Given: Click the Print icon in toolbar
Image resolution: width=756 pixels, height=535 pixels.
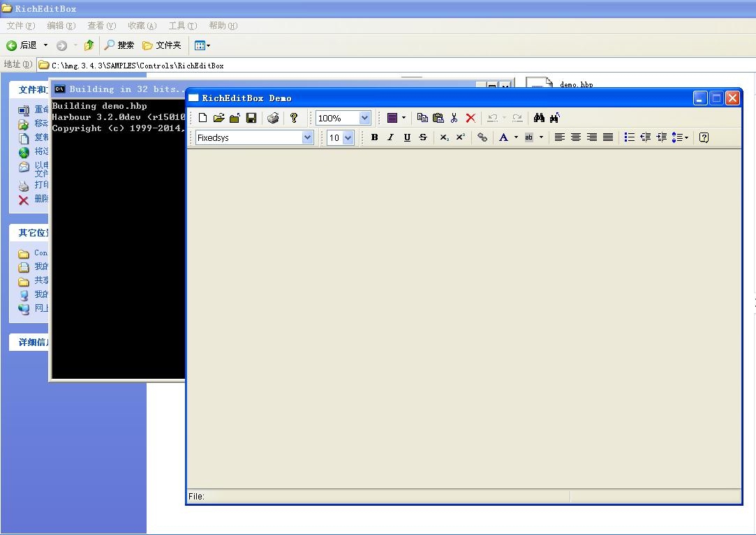Looking at the screenshot, I should [273, 118].
